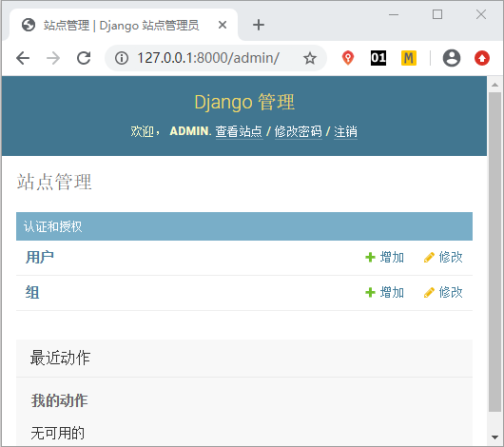The height and width of the screenshot is (447, 504).
Task: Open the yellow M extension
Action: click(409, 58)
